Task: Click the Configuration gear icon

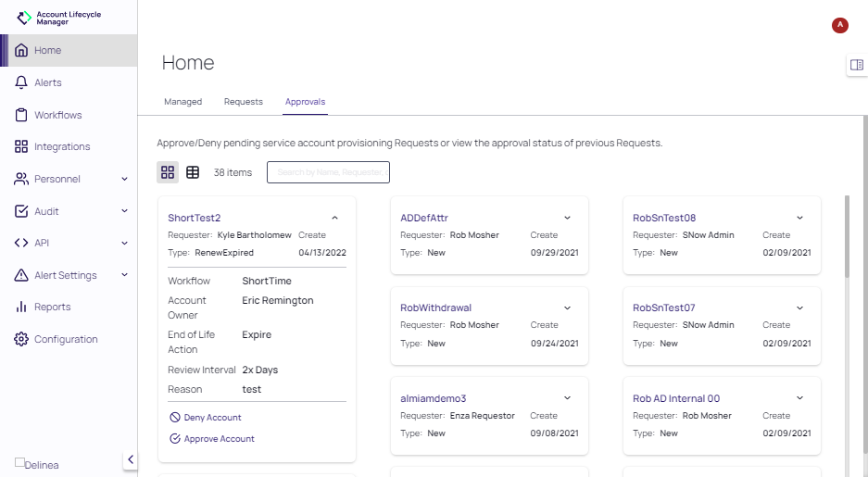Action: coord(21,339)
